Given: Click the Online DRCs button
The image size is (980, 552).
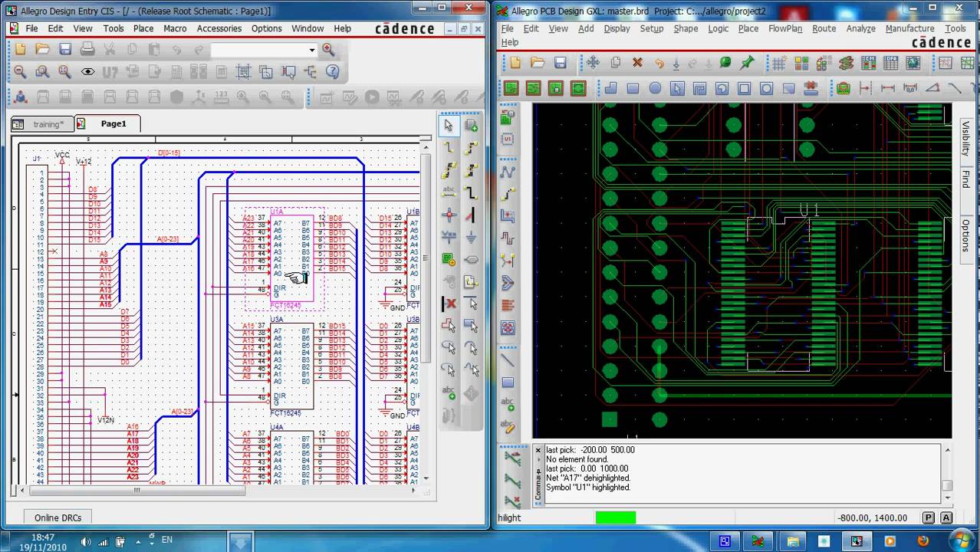Looking at the screenshot, I should 58,517.
